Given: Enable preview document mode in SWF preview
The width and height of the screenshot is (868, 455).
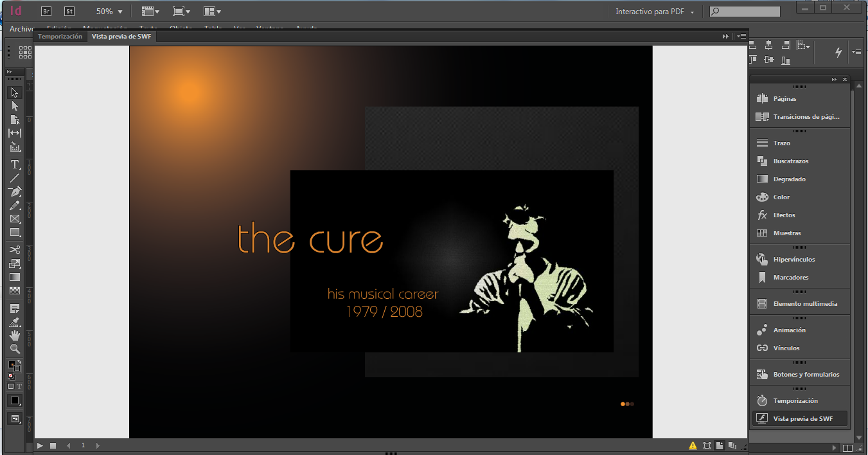Looking at the screenshot, I should (732, 445).
